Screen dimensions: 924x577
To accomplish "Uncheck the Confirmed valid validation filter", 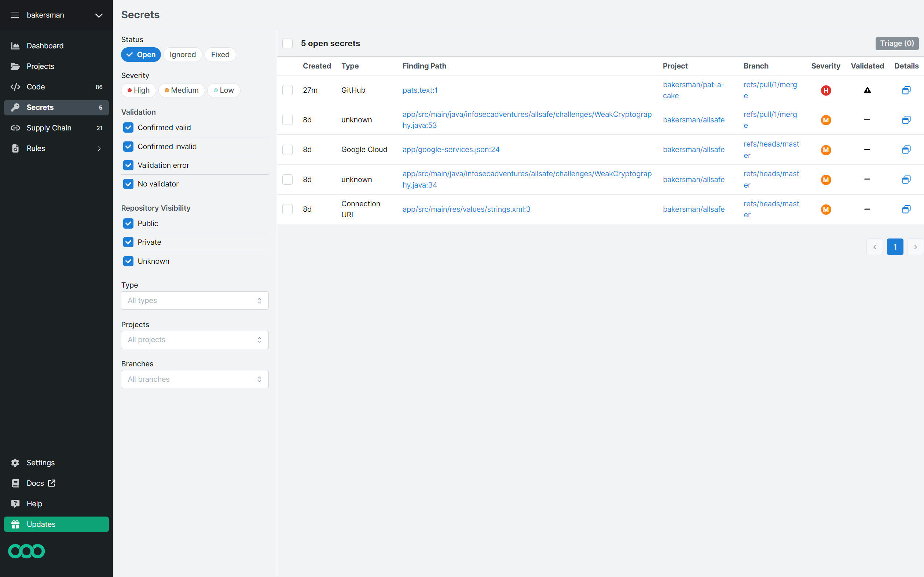I will pyautogui.click(x=128, y=127).
